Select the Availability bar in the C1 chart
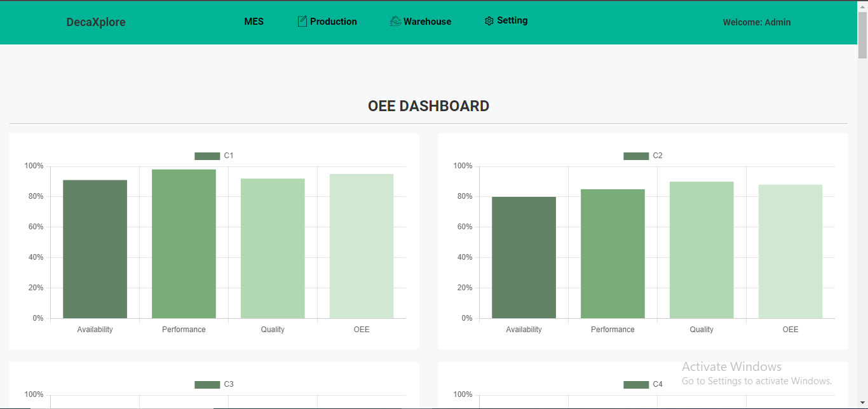Screen dimensions: 868x409 point(95,249)
